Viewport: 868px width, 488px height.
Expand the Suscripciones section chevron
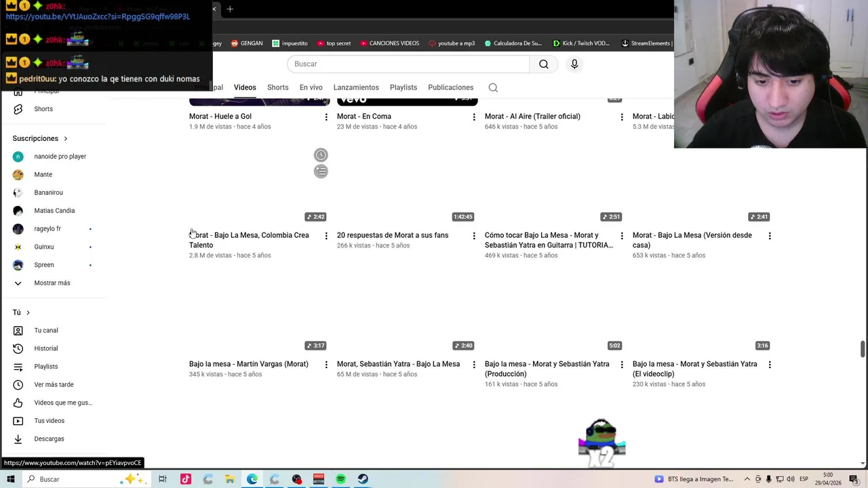coord(66,139)
